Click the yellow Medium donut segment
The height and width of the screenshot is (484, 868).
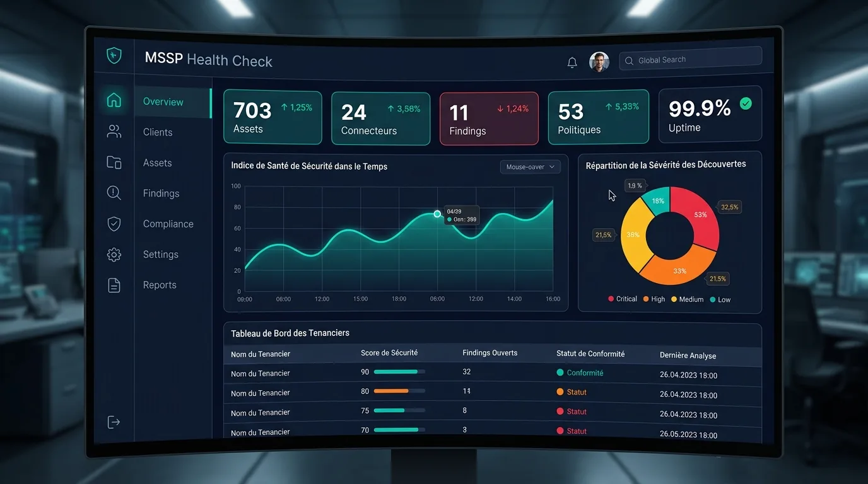(x=633, y=234)
